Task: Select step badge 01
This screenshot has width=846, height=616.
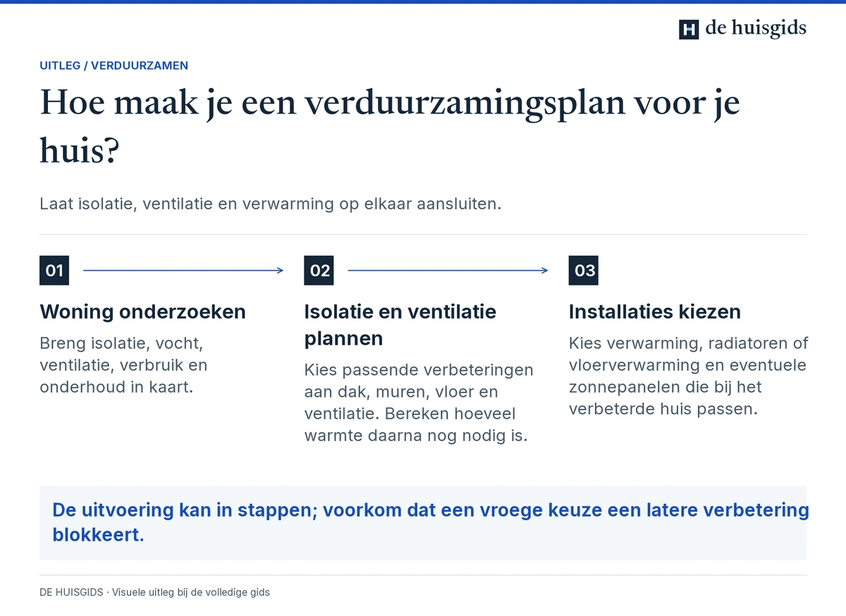Action: point(54,271)
